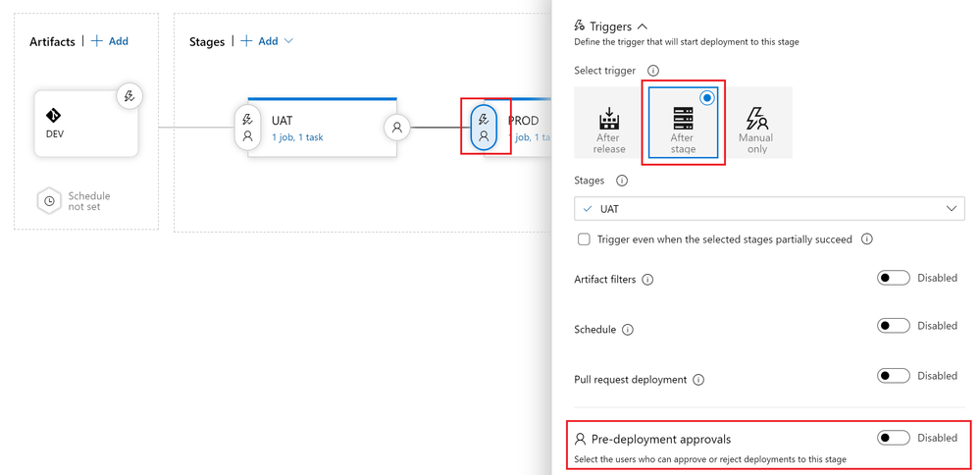The width and height of the screenshot is (980, 475).
Task: Enable the Schedule toggle
Action: pos(893,326)
